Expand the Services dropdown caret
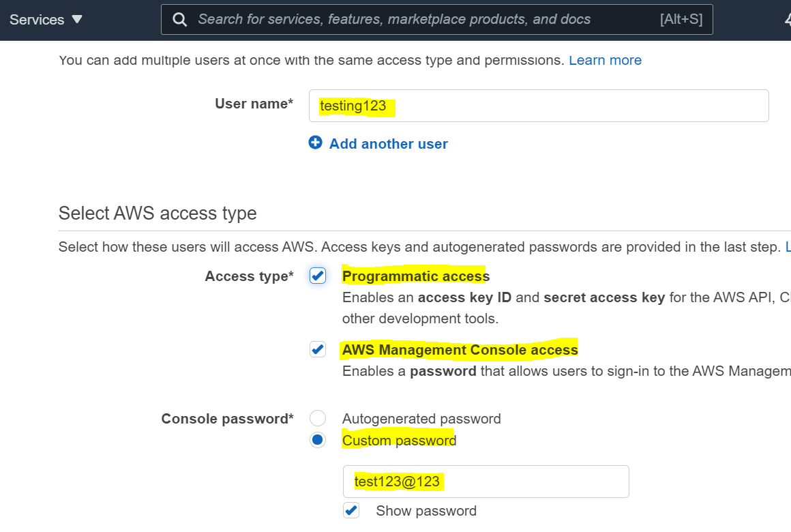 76,20
